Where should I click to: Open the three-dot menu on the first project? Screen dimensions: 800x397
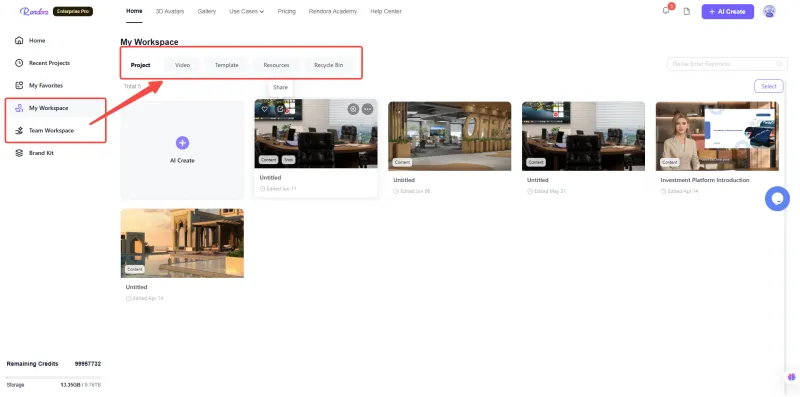pyautogui.click(x=367, y=109)
